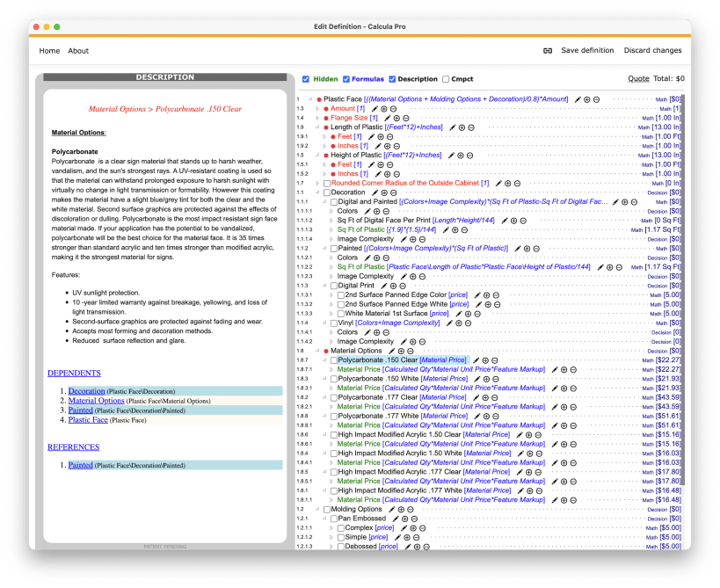Check the Polycarbonate .177 White checkbox
The height and width of the screenshot is (588, 720).
pos(334,417)
